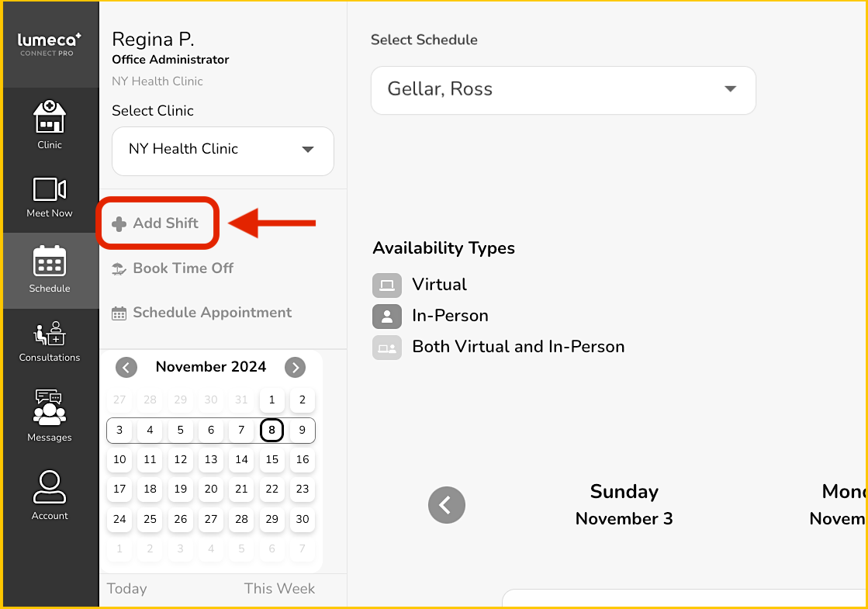
Task: Open the Account profile icon
Action: point(50,487)
